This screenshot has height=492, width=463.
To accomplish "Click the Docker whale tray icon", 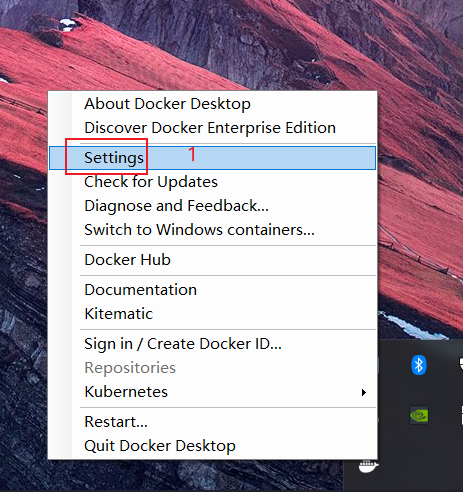I will tap(368, 466).
